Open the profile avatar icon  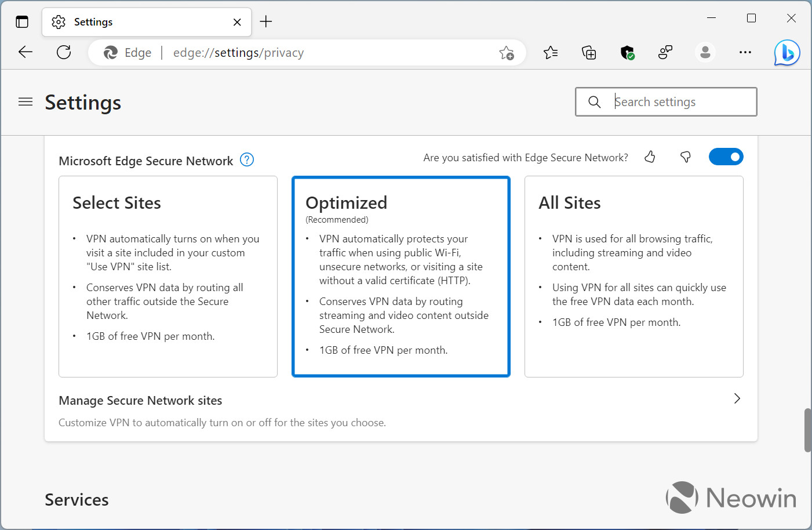[705, 53]
